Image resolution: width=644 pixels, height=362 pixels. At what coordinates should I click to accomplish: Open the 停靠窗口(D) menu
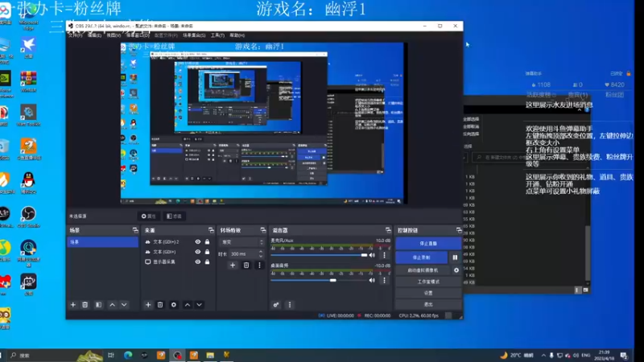click(x=138, y=35)
